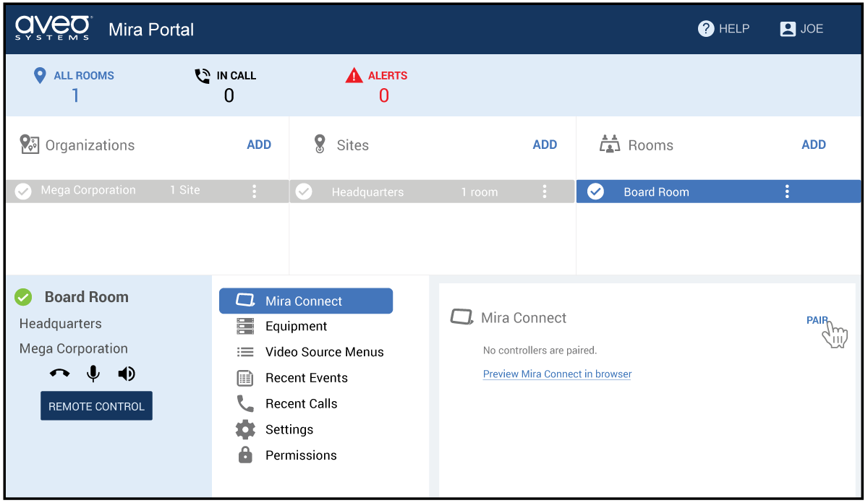Click the hang up phone icon
This screenshot has width=868, height=503.
click(x=59, y=374)
